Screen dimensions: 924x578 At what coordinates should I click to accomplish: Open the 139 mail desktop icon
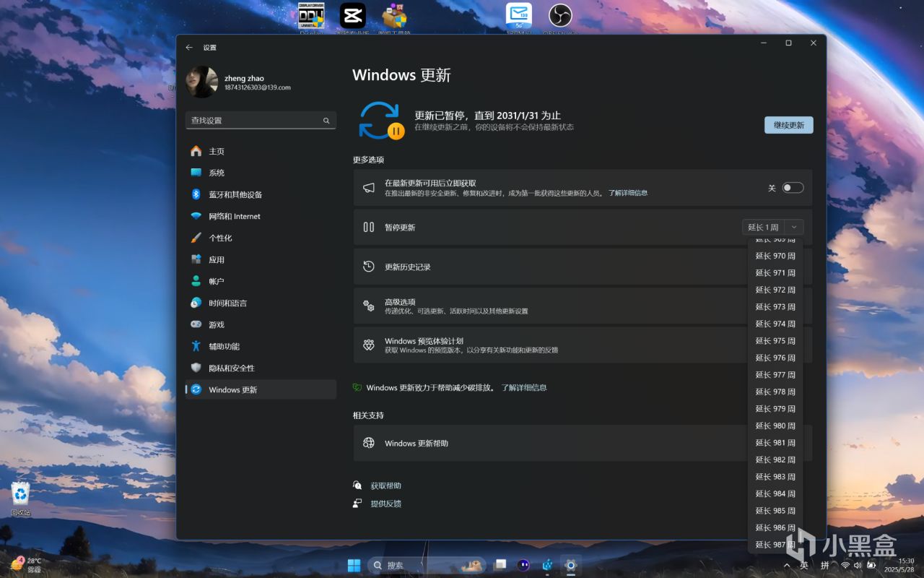[x=518, y=16]
